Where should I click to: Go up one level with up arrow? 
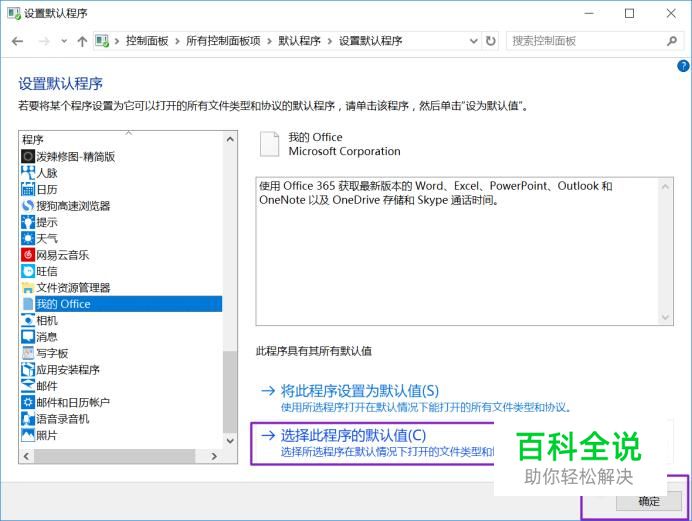(x=82, y=41)
